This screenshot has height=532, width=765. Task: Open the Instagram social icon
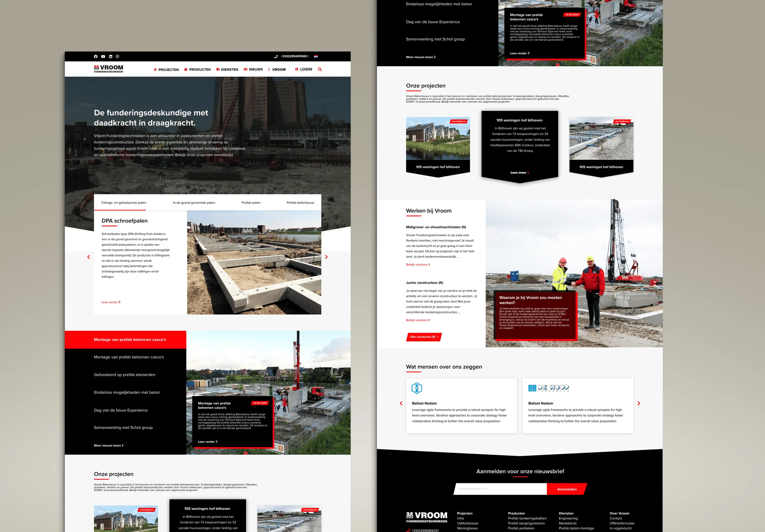coord(117,57)
